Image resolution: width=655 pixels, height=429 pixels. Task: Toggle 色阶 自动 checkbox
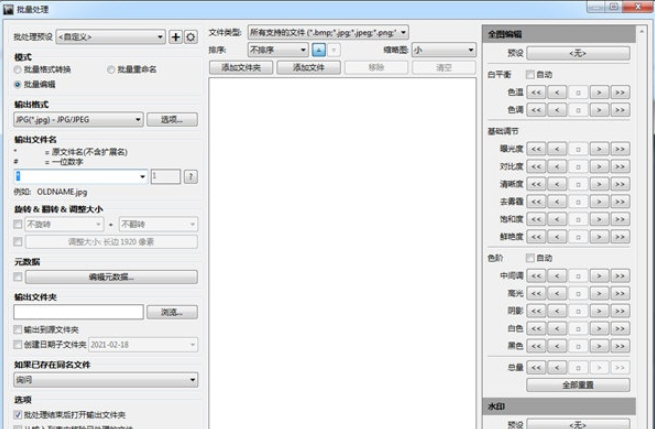point(530,258)
